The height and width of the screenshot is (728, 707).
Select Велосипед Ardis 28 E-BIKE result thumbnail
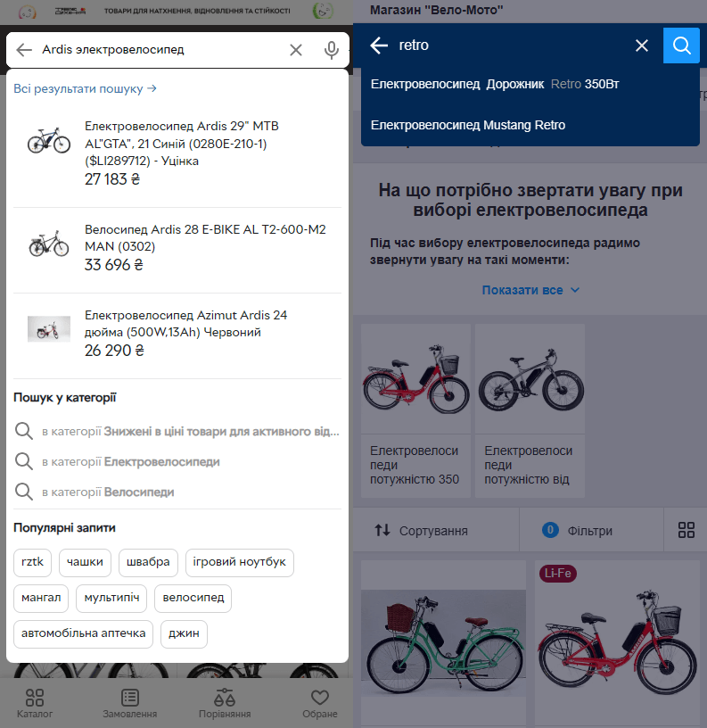point(49,244)
